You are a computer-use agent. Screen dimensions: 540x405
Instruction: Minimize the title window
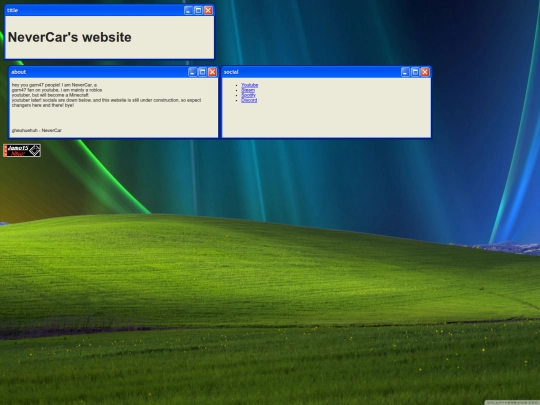pyautogui.click(x=188, y=10)
